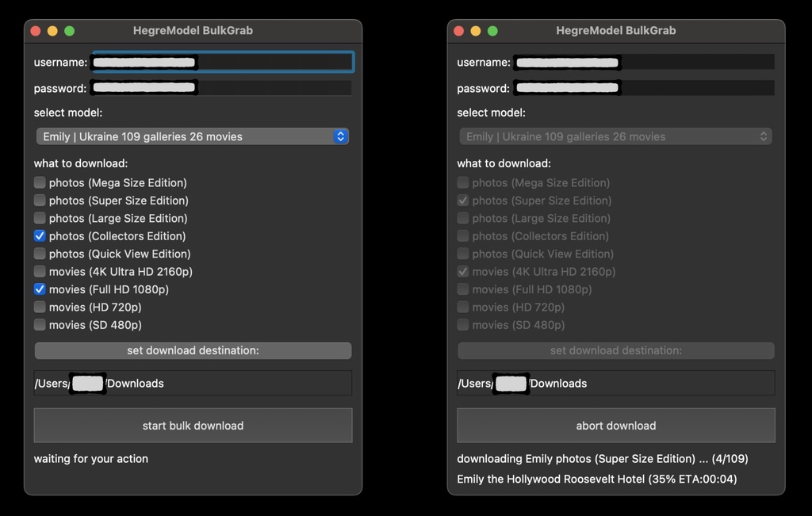The width and height of the screenshot is (812, 516).
Task: Enable photos (Quick View Edition) in the left window
Action: 40,254
